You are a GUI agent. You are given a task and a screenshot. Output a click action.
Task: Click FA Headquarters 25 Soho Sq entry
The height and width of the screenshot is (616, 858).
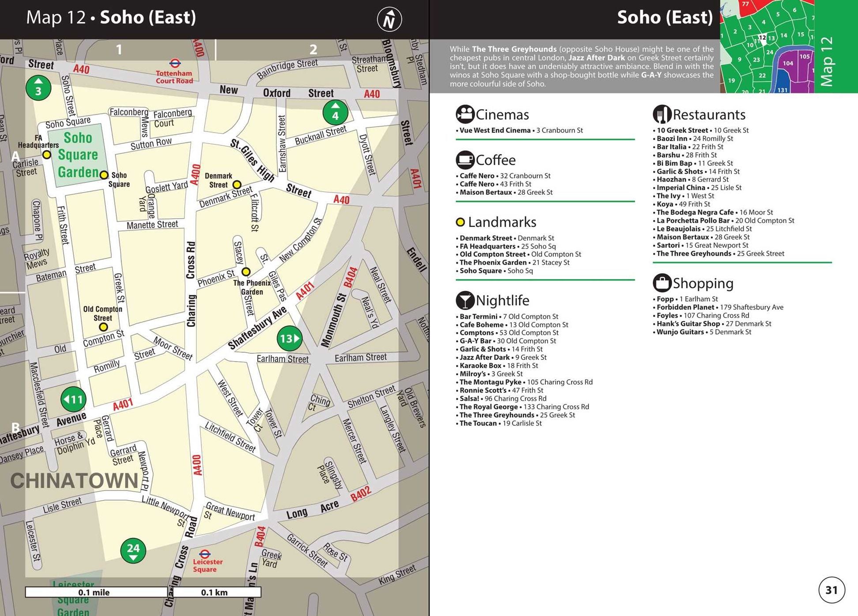coord(506,246)
